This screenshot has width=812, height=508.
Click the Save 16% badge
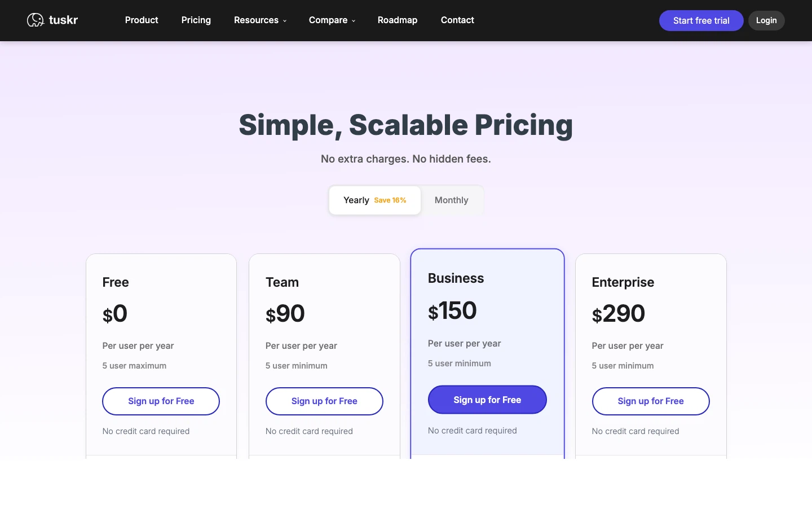[390, 200]
